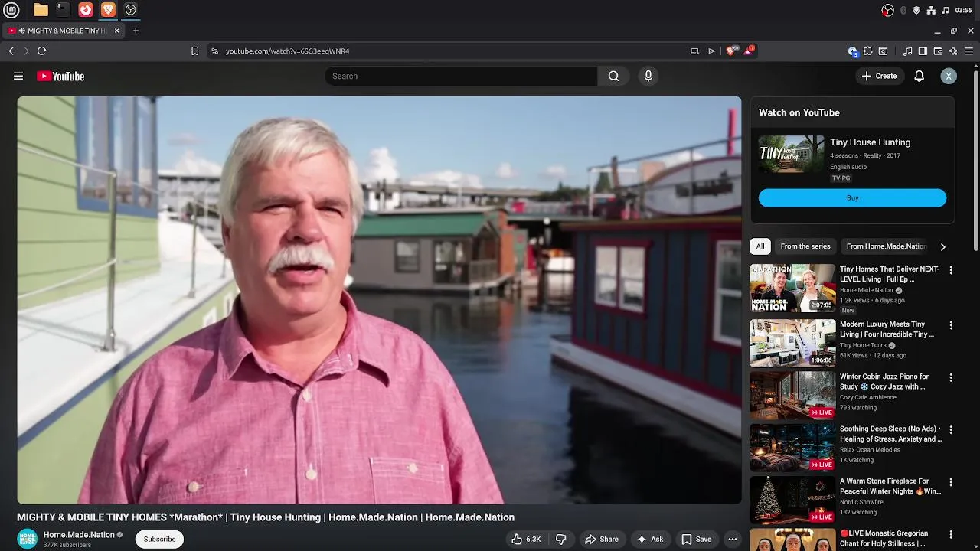This screenshot has height=551, width=980.
Task: Open Leo AI sparkle icon
Action: click(953, 51)
